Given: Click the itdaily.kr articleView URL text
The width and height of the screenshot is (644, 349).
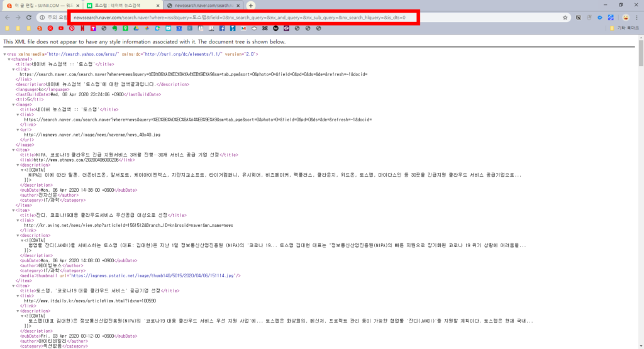Looking at the screenshot, I should click(x=90, y=301).
